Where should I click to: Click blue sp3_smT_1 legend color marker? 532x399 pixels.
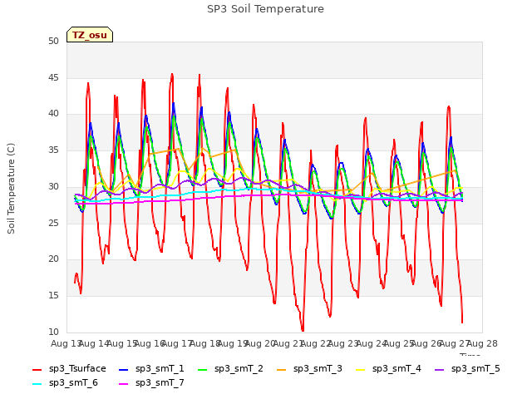pyautogui.click(x=124, y=369)
